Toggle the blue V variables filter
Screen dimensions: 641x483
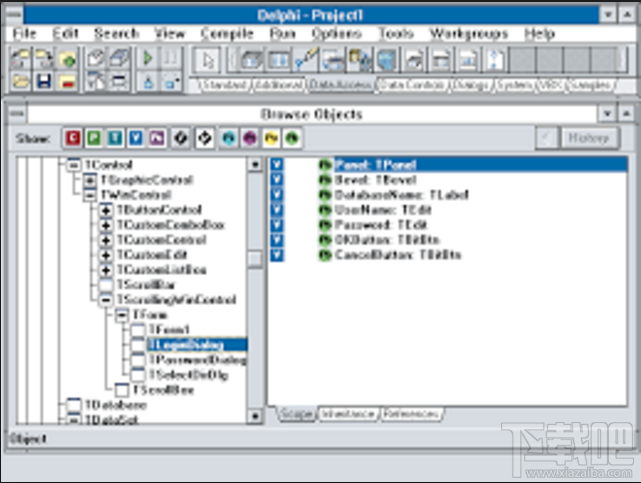click(x=136, y=138)
